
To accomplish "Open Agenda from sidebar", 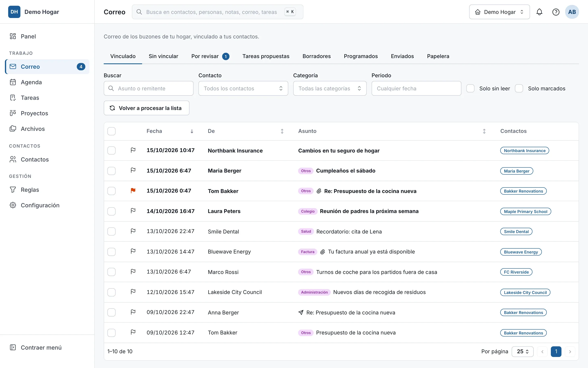I will pos(47,82).
